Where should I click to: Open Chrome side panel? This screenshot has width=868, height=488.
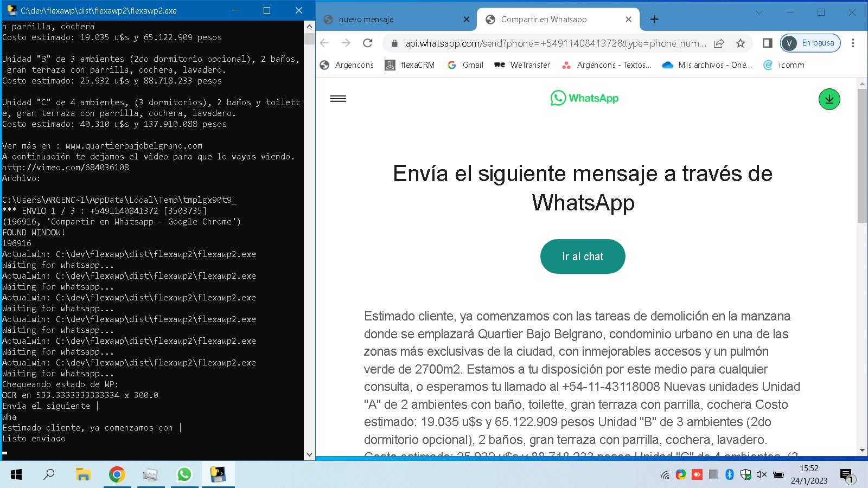[x=767, y=43]
